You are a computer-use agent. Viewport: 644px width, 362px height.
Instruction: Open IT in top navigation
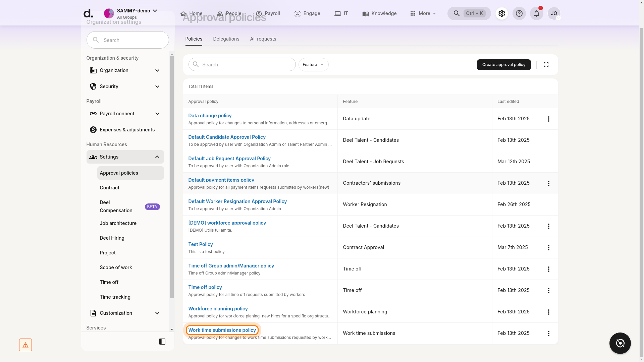click(341, 13)
